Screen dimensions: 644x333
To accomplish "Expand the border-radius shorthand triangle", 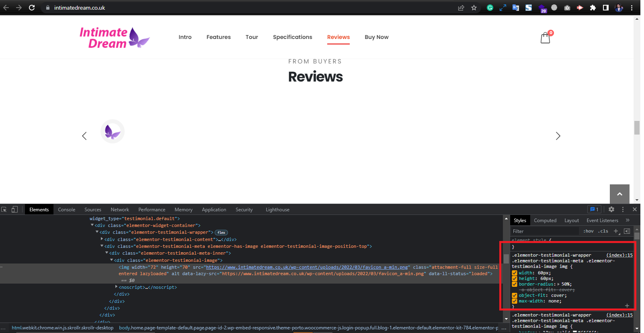I will (x=558, y=284).
